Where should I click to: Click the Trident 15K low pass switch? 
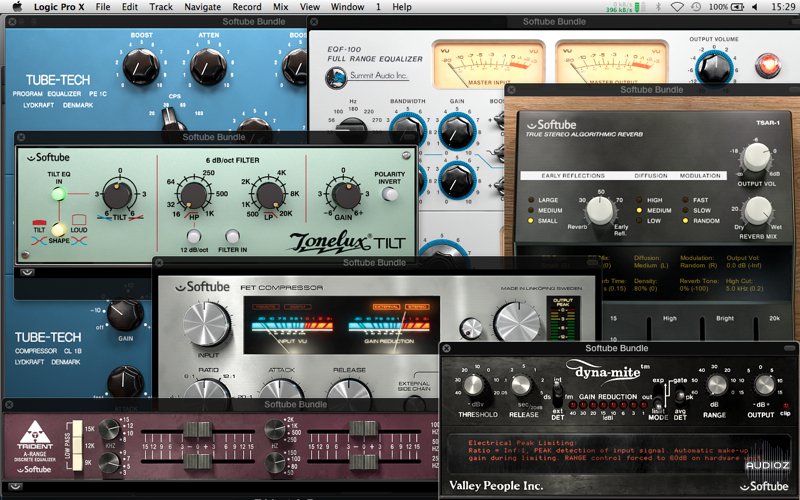(x=77, y=429)
